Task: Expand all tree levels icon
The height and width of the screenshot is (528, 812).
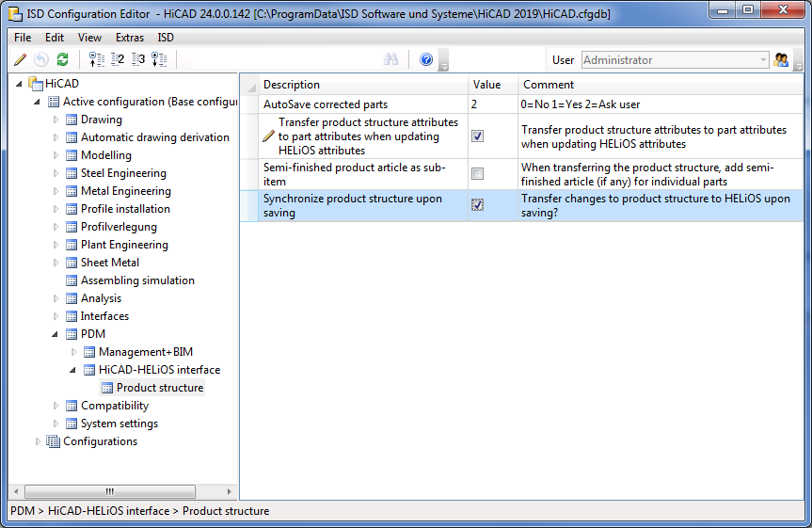Action: coord(159,59)
